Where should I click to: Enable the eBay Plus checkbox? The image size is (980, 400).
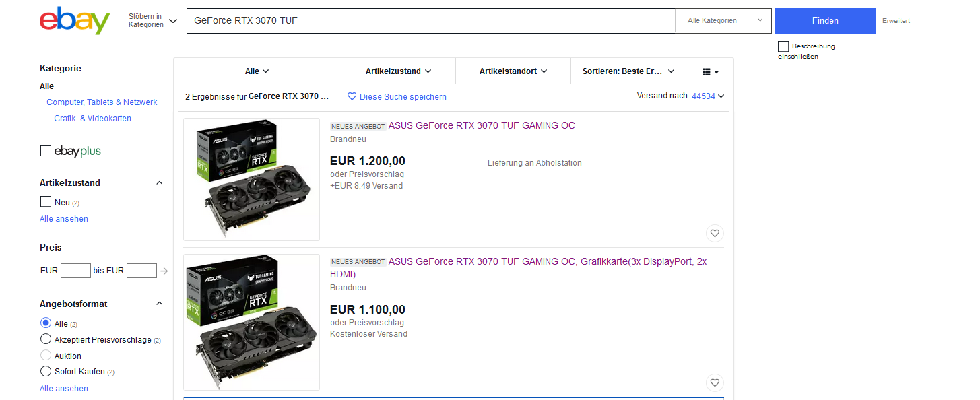(x=46, y=151)
